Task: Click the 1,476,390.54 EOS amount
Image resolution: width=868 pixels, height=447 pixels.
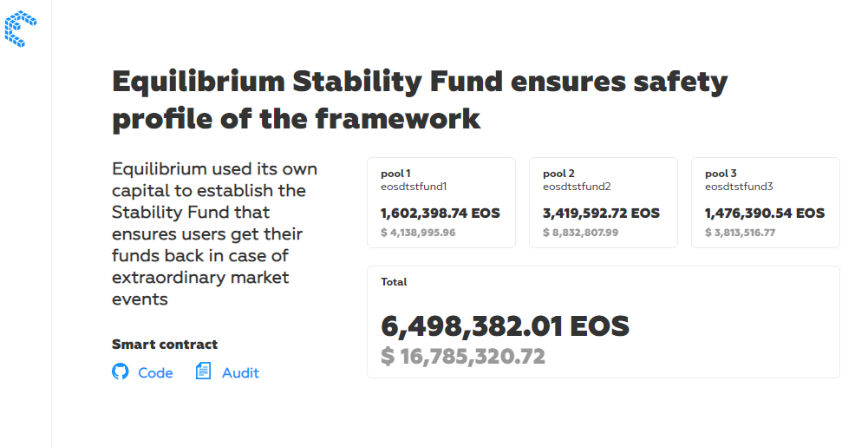Action: point(765,214)
